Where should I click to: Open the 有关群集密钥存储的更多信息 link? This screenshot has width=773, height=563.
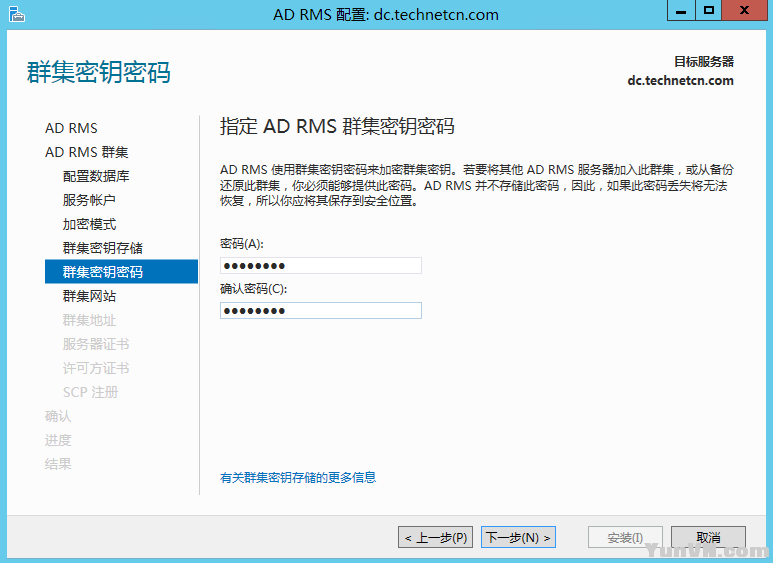click(x=298, y=477)
